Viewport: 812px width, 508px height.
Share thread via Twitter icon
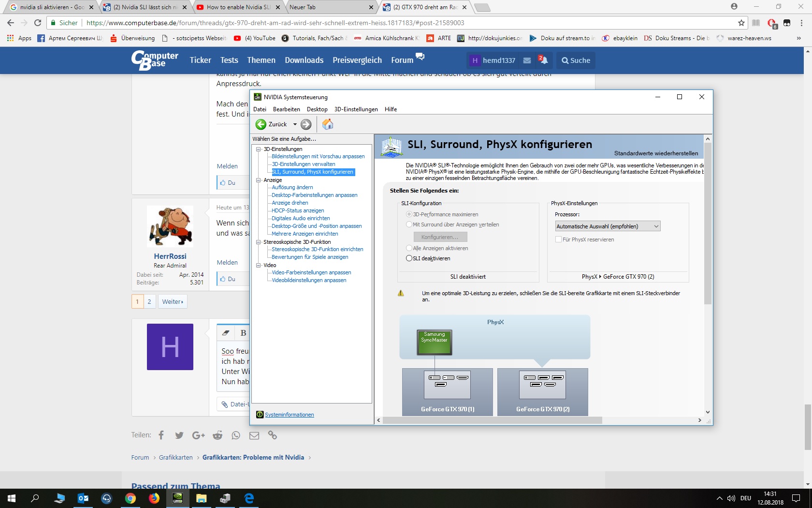coord(179,435)
